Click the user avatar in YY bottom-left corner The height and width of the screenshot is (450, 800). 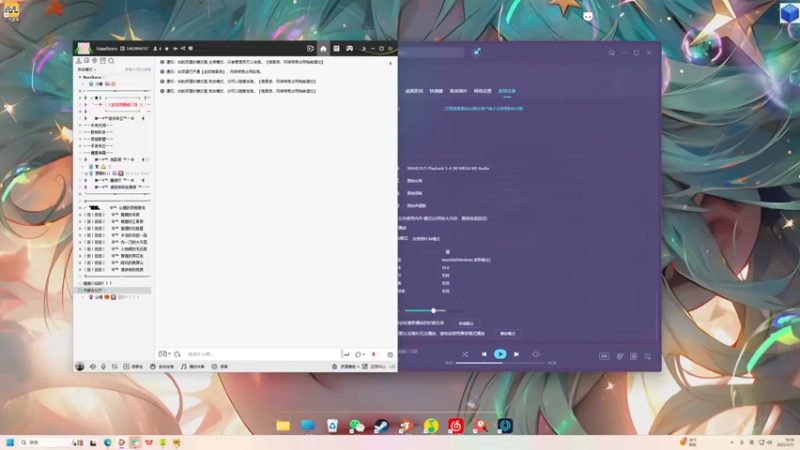[80, 366]
